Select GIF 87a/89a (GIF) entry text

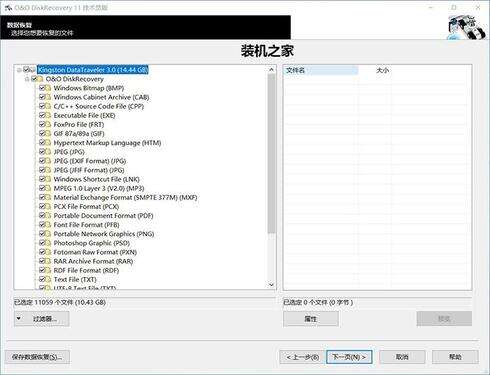[x=79, y=134]
